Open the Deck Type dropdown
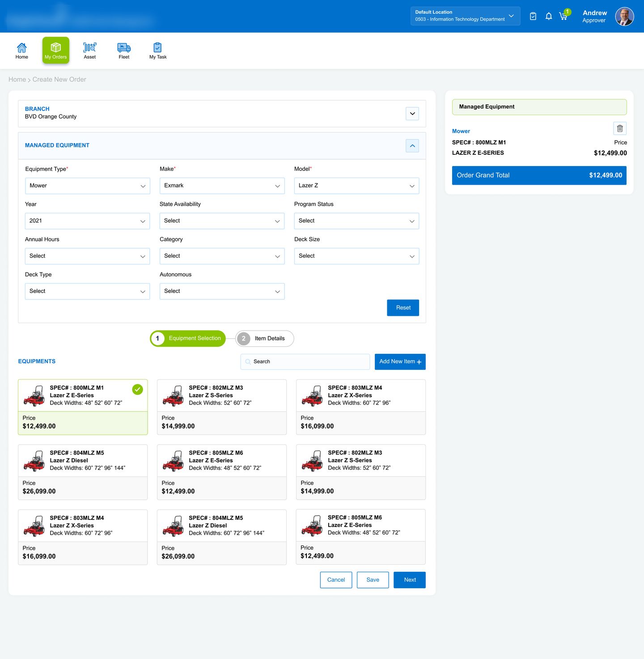This screenshot has width=644, height=659. 88,292
